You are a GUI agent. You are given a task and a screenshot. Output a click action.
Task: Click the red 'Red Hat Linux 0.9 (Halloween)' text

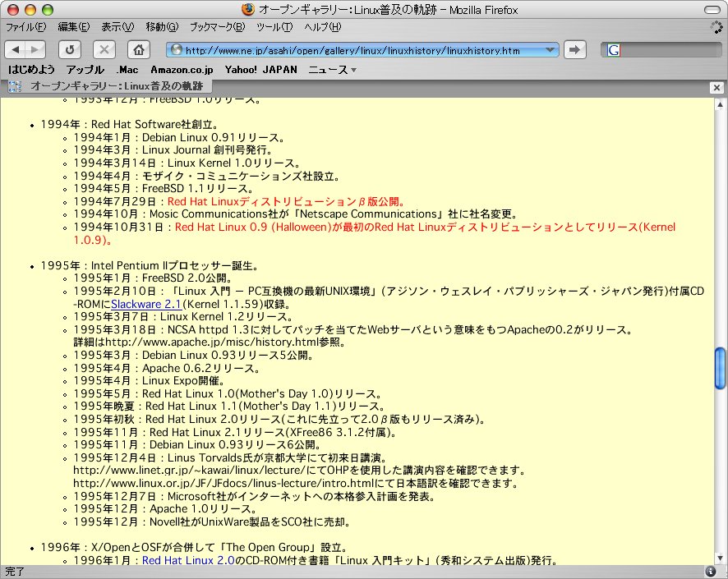point(251,227)
